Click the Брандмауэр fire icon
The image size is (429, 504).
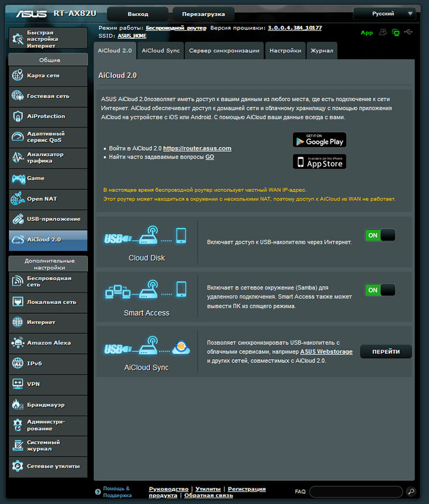click(17, 404)
